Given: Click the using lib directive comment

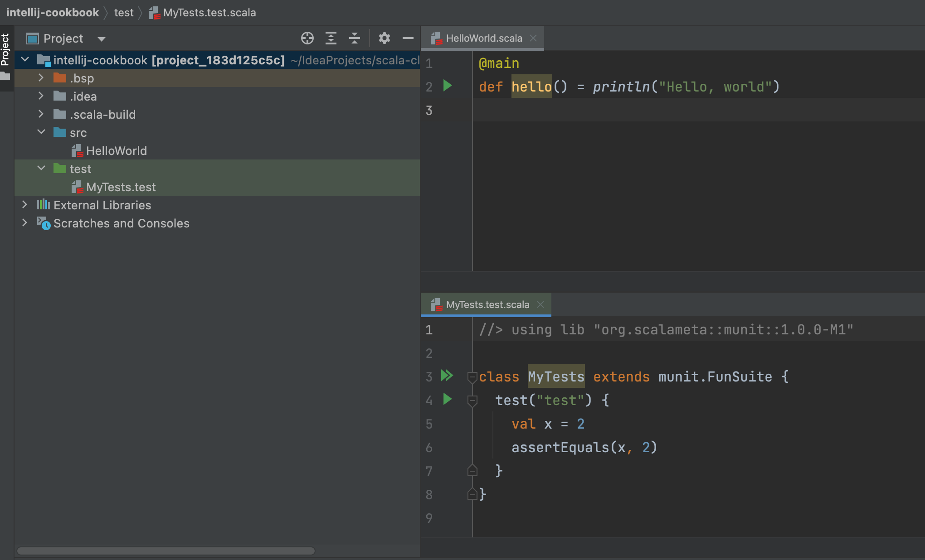Looking at the screenshot, I should click(666, 329).
